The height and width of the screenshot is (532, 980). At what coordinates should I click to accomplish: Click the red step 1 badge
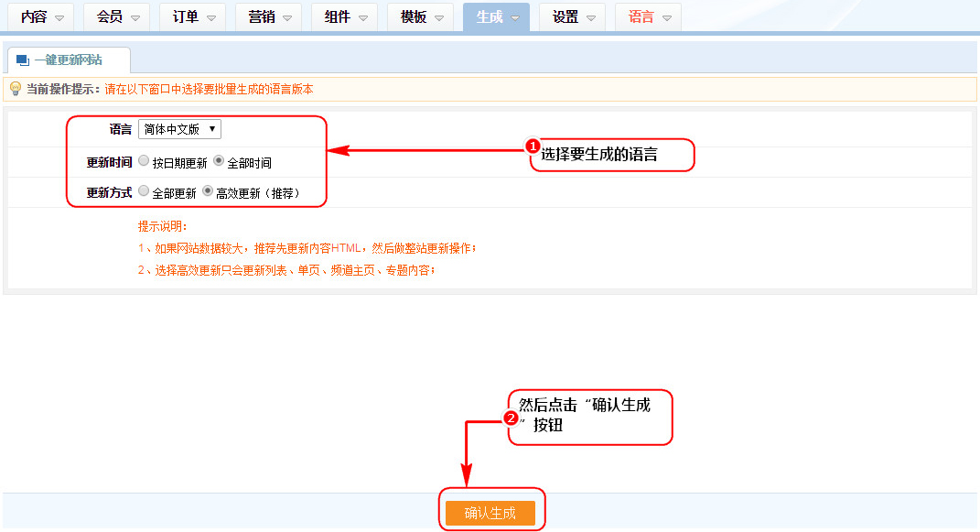(x=533, y=147)
